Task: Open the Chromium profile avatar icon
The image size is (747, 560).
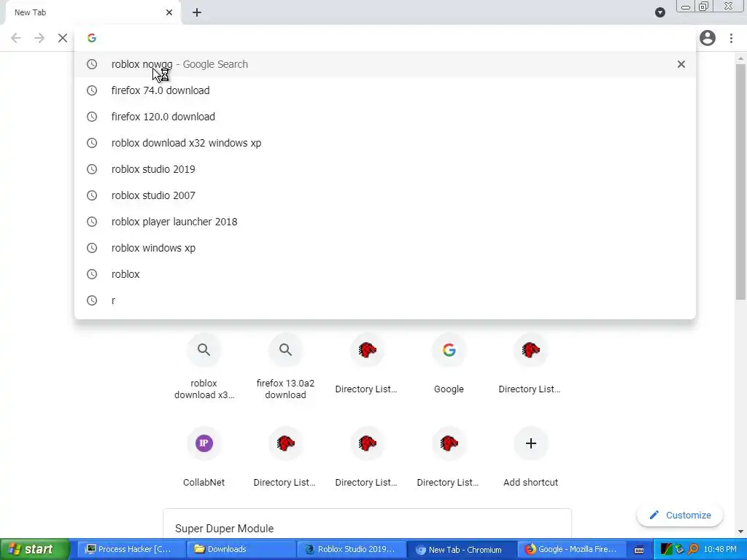Action: [x=708, y=38]
